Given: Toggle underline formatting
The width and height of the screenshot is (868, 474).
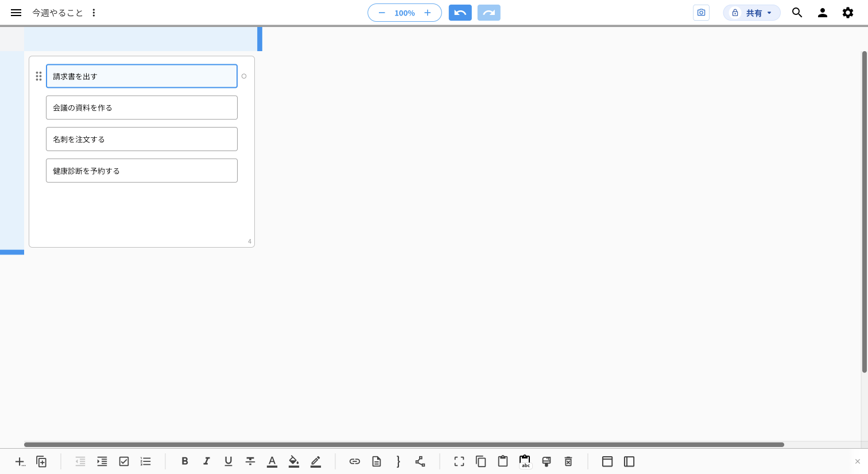Looking at the screenshot, I should [228, 461].
